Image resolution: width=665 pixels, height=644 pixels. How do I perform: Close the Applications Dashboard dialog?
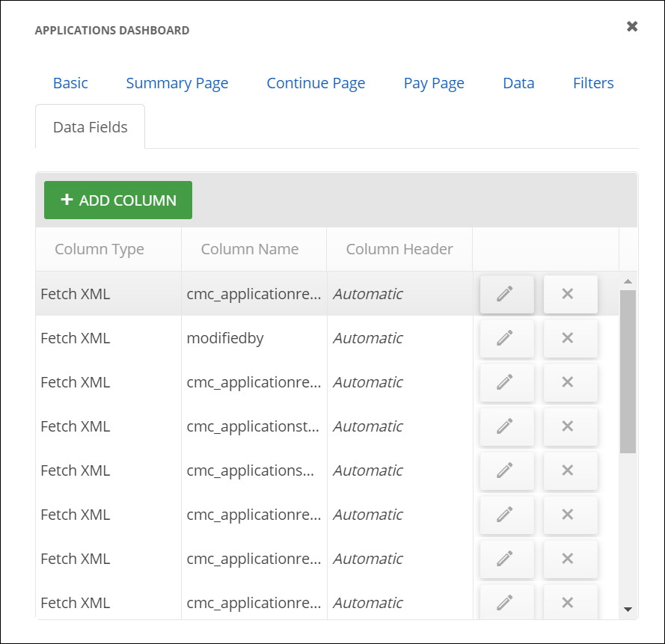pos(632,27)
